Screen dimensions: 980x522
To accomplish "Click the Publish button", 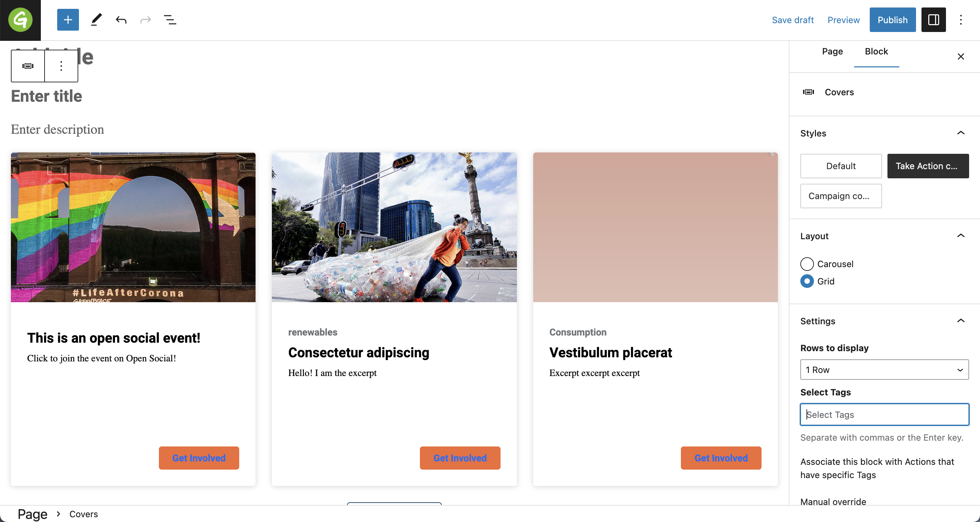I will 892,20.
